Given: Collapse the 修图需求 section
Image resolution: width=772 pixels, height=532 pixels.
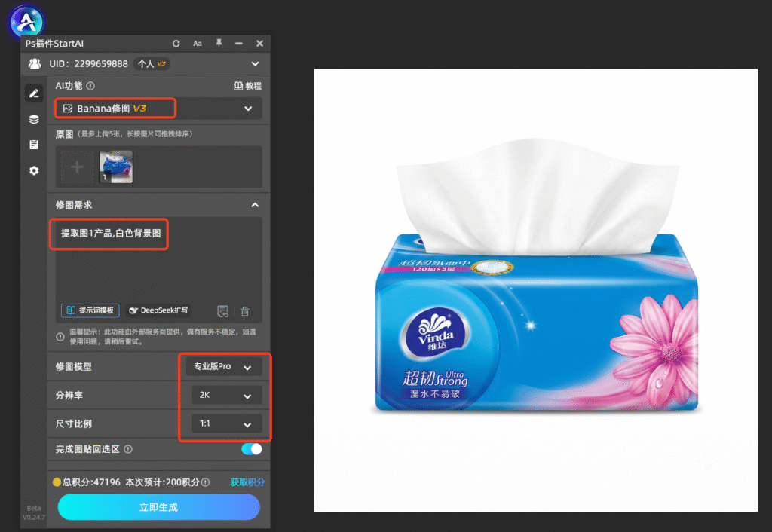Looking at the screenshot, I should [x=255, y=205].
